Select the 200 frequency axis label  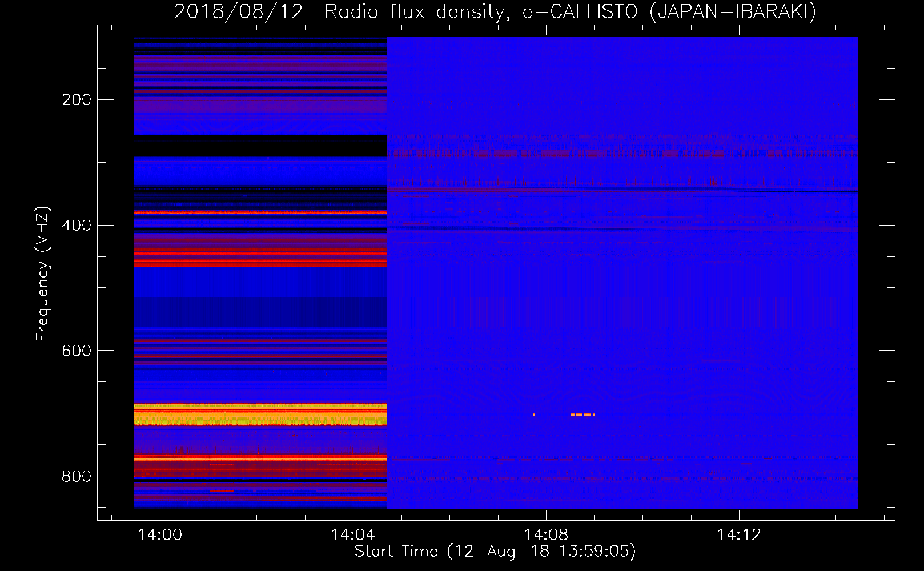(x=77, y=100)
